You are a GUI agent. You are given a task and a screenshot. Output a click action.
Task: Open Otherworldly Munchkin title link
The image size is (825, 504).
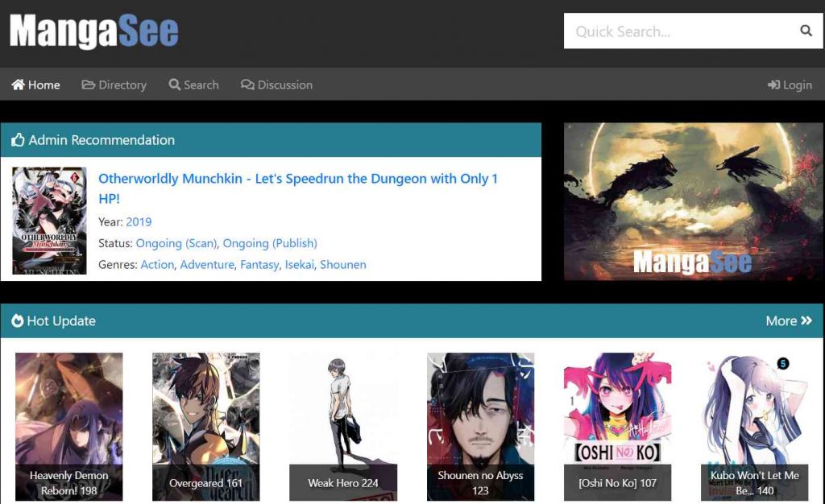click(x=297, y=179)
